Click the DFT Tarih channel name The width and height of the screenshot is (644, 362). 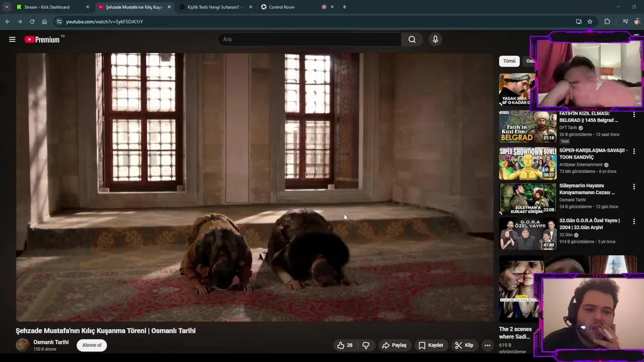pyautogui.click(x=568, y=128)
